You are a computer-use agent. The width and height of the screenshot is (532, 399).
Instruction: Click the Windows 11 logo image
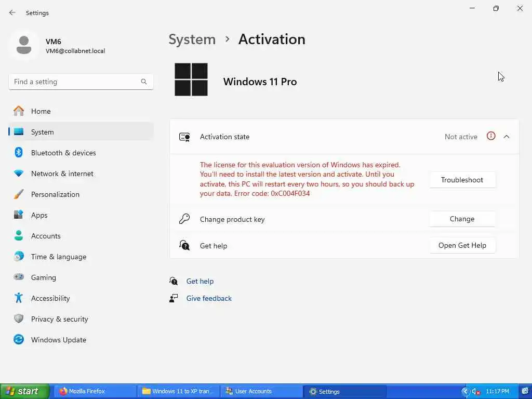coord(191,79)
